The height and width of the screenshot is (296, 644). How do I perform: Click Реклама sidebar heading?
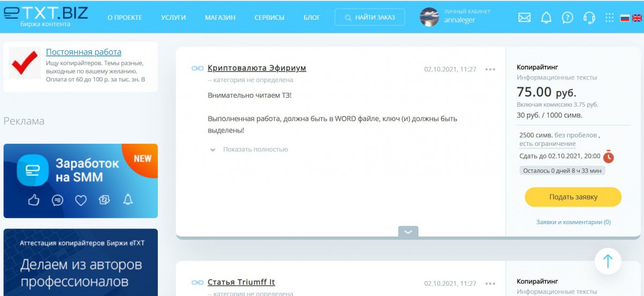[24, 121]
